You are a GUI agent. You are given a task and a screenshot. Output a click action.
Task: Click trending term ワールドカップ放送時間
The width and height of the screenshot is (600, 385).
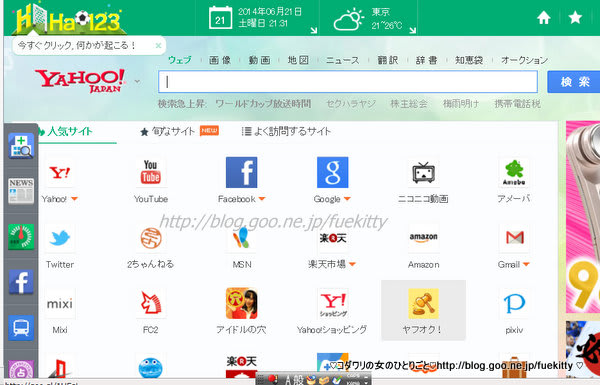(263, 104)
